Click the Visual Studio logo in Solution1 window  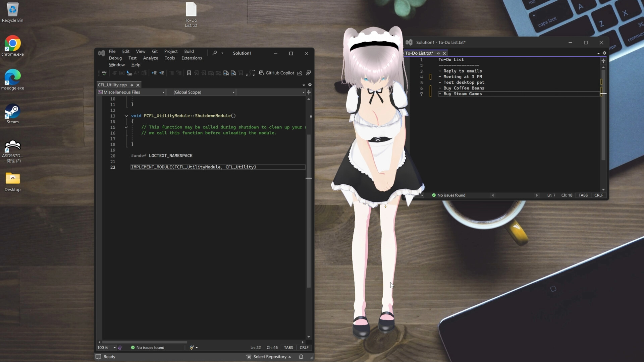coord(102,53)
